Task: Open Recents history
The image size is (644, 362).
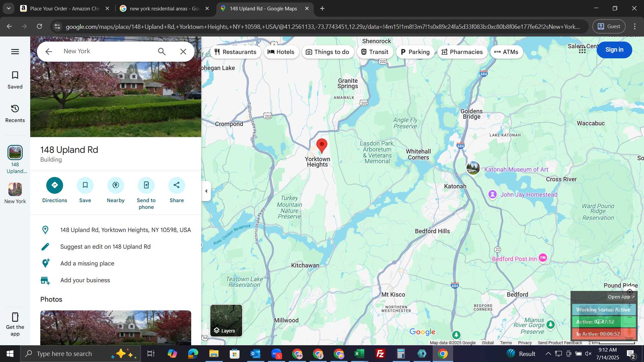Action: click(x=15, y=114)
